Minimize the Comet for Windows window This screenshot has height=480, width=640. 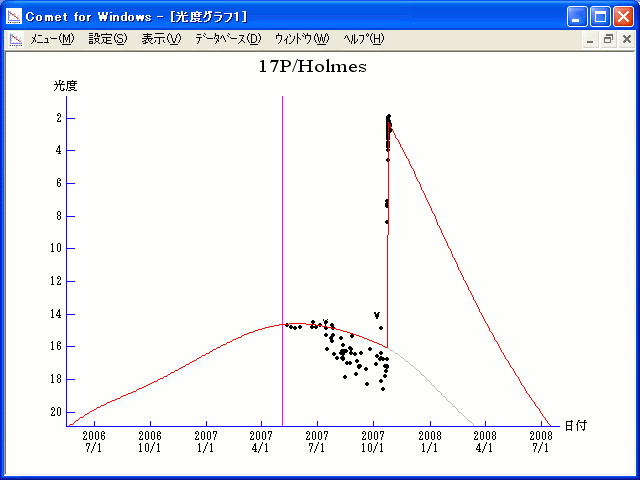click(x=577, y=17)
